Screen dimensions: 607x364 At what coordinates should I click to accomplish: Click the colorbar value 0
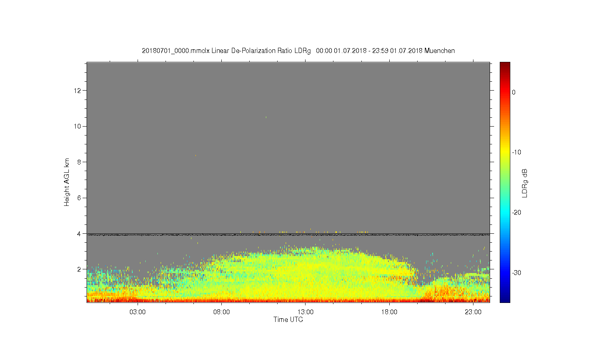click(x=514, y=92)
